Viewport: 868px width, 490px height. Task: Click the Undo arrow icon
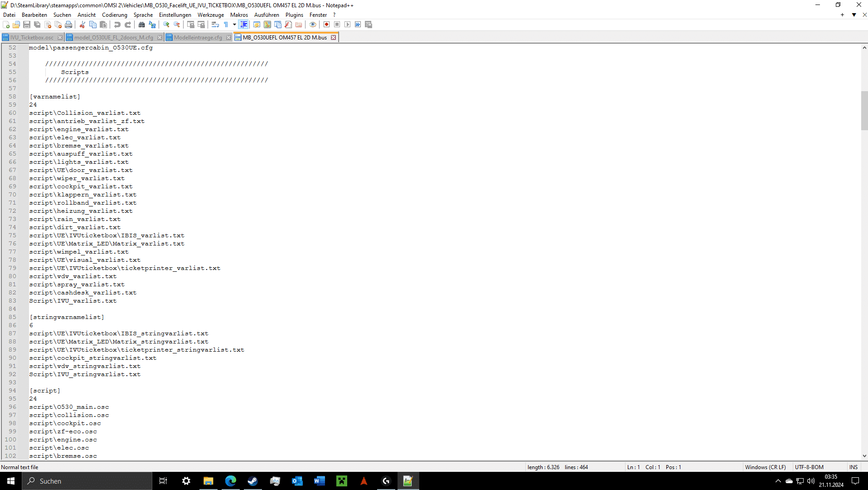click(x=117, y=24)
